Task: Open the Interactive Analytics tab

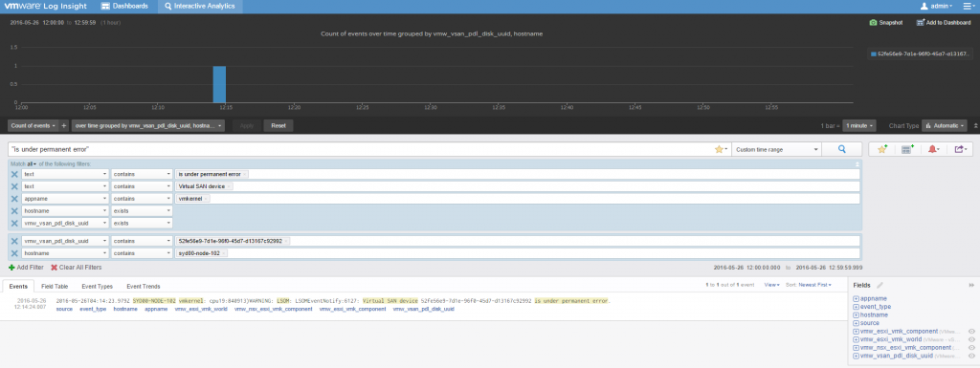Action: [200, 7]
